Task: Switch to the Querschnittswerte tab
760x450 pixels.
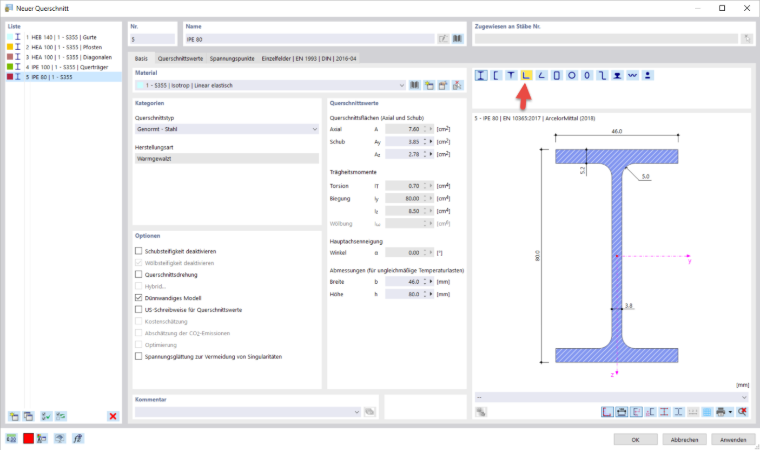Action: [x=180, y=59]
